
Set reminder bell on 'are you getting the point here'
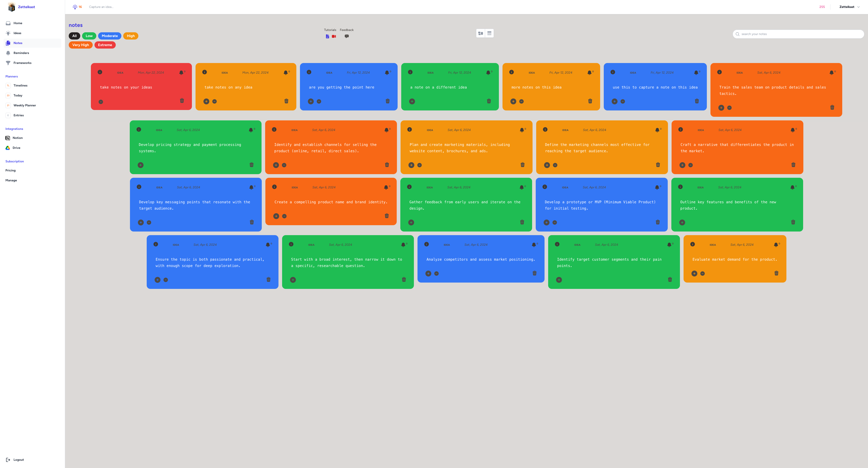pyautogui.click(x=387, y=73)
